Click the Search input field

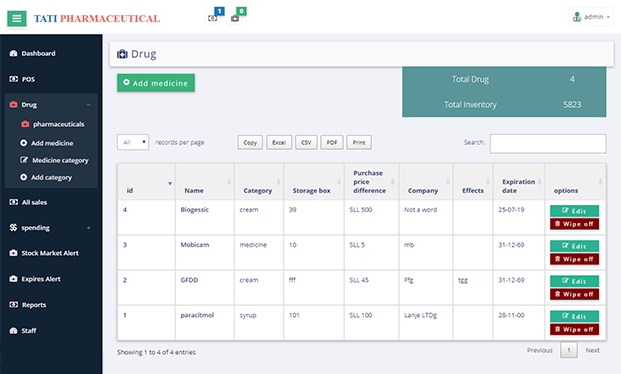[x=548, y=143]
